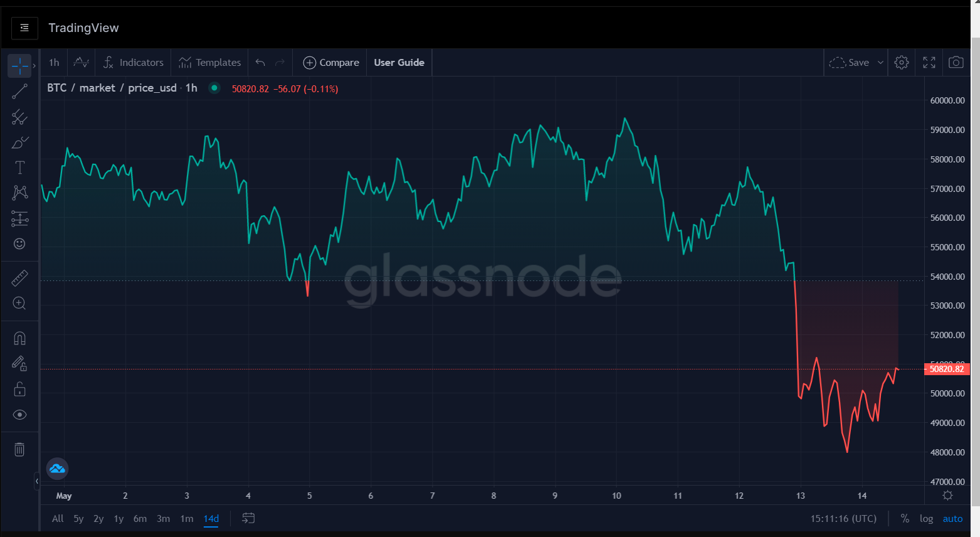Toggle magnet mode
Image resolution: width=980 pixels, height=537 pixels.
pos(19,338)
